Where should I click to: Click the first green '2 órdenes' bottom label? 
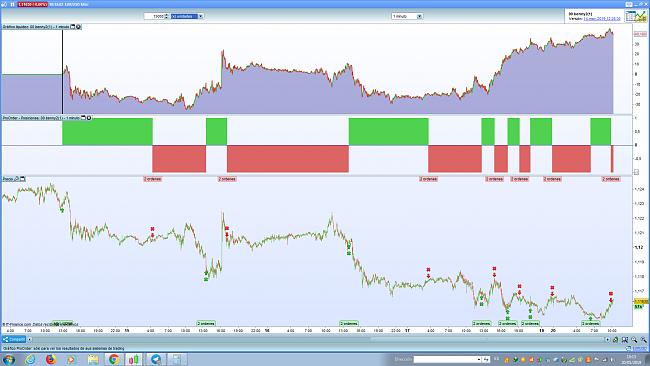coord(206,323)
